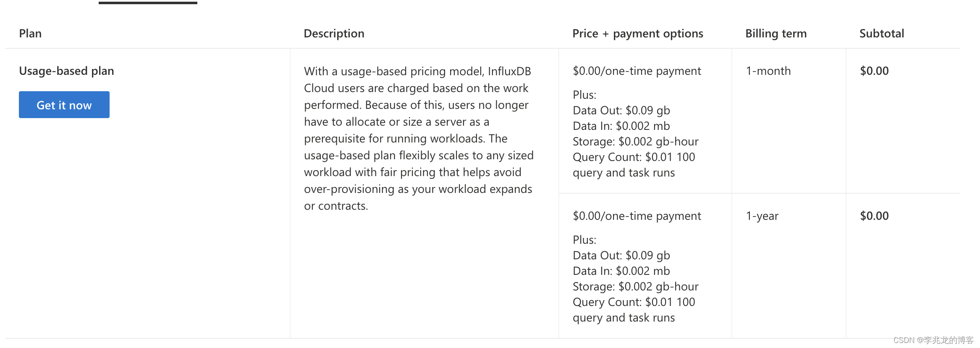This screenshot has width=980, height=348.
Task: Click the $0.00 subtotal for 1-month
Action: click(x=874, y=71)
